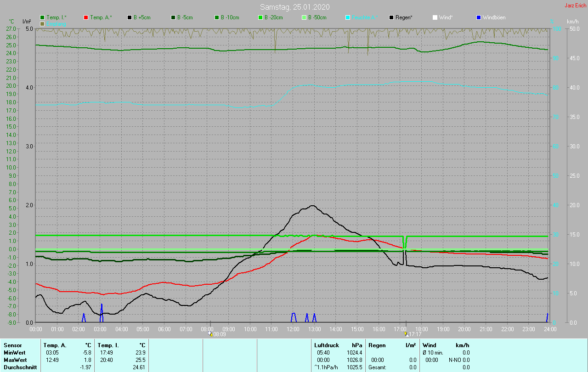Click the 27.0 value on the temperature axis

point(11,28)
